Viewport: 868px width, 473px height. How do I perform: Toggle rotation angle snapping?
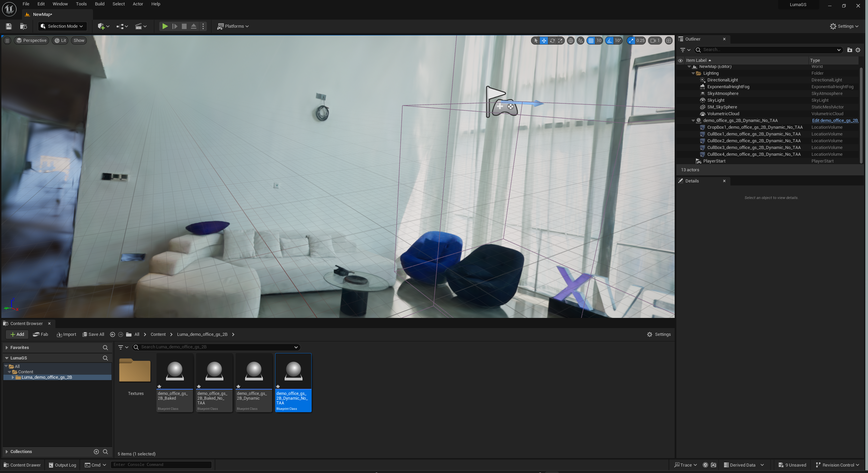pos(609,41)
